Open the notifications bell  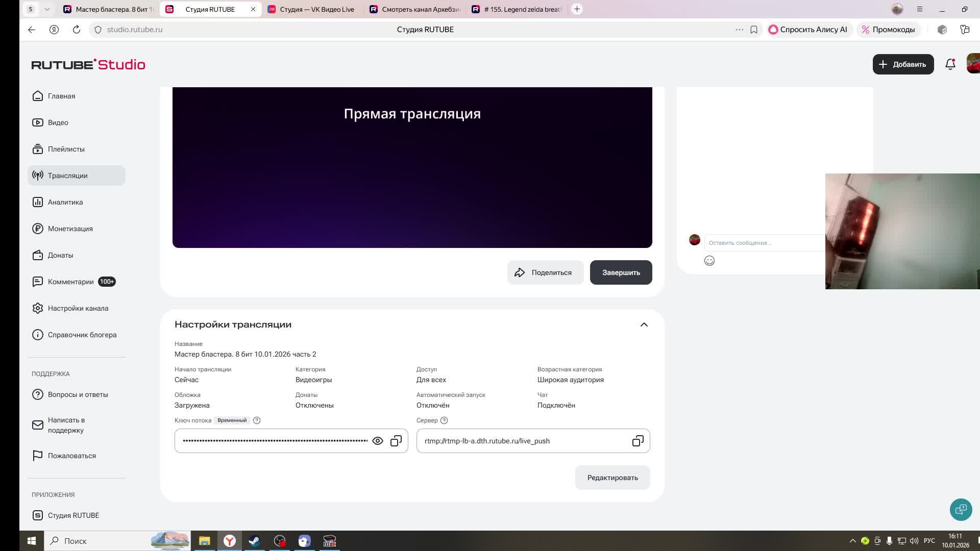coord(950,64)
